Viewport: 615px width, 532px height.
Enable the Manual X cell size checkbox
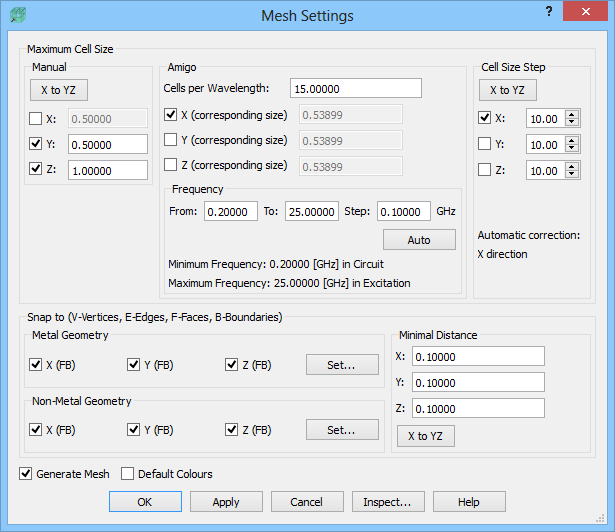tap(36, 118)
